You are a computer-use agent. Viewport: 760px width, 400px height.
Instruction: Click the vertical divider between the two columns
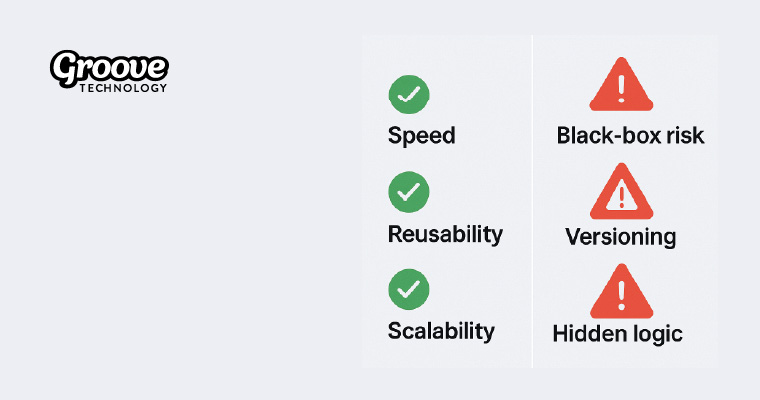532,200
